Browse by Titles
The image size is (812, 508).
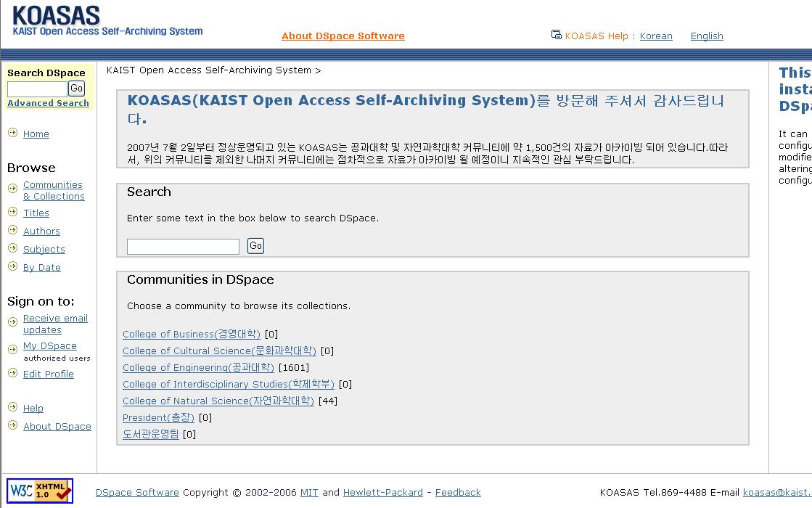coord(36,213)
